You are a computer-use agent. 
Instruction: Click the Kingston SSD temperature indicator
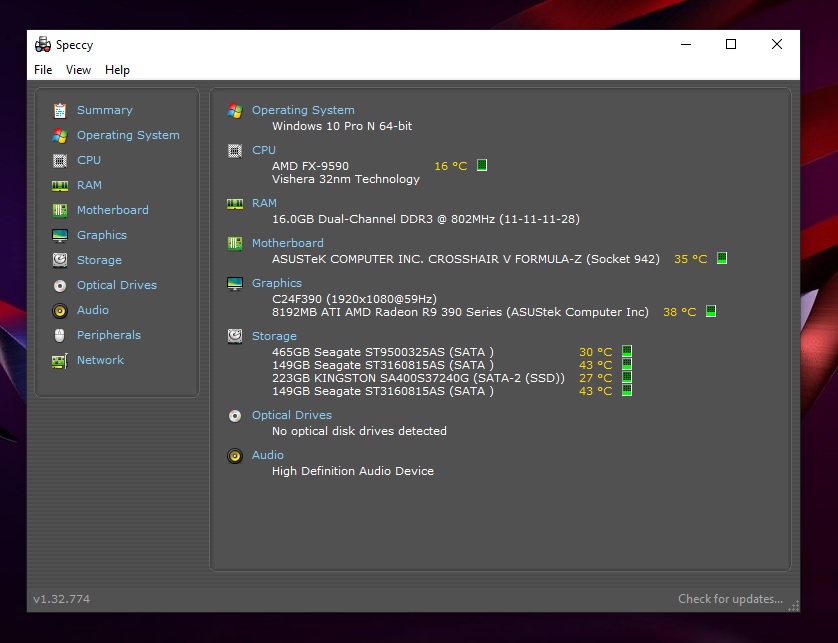click(x=627, y=378)
